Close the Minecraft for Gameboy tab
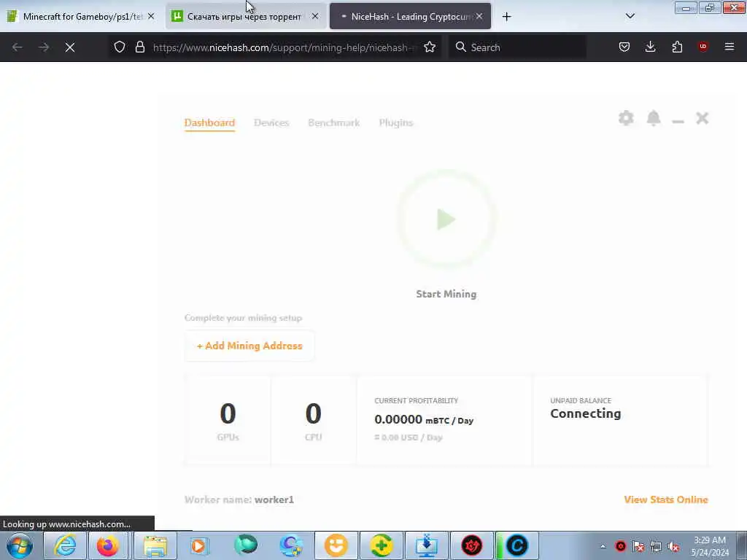The height and width of the screenshot is (560, 747). pos(151,16)
